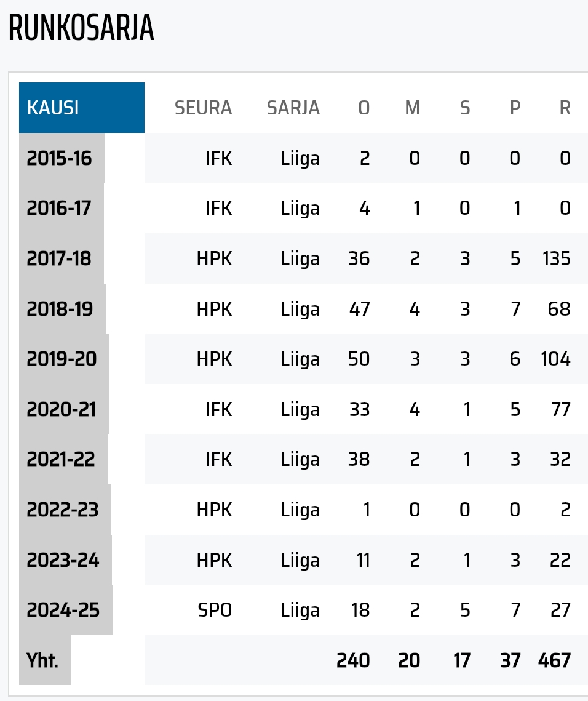
Task: Click the 2021-22 season cell
Action: 61,459
